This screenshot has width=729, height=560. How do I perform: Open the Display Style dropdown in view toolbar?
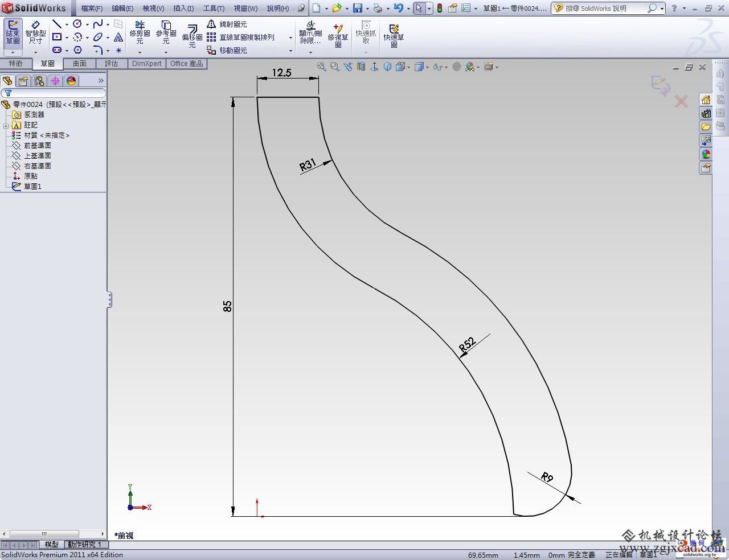click(427, 67)
